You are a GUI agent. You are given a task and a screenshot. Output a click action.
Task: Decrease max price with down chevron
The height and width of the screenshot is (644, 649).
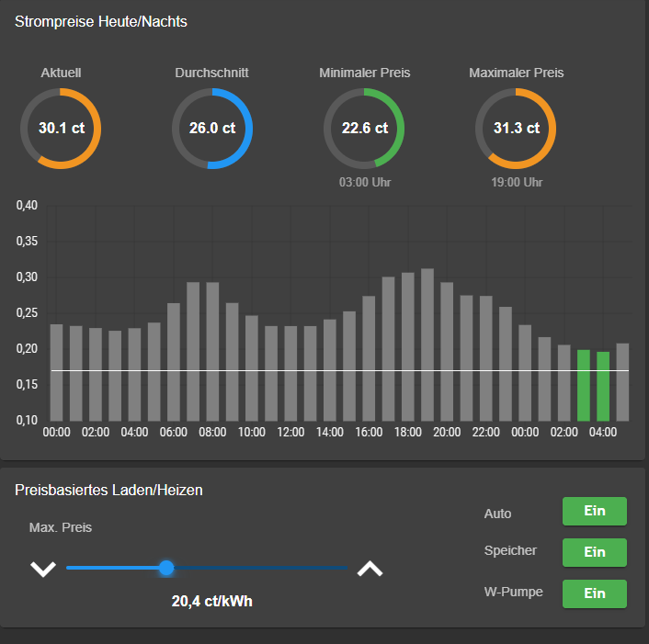coord(43,569)
